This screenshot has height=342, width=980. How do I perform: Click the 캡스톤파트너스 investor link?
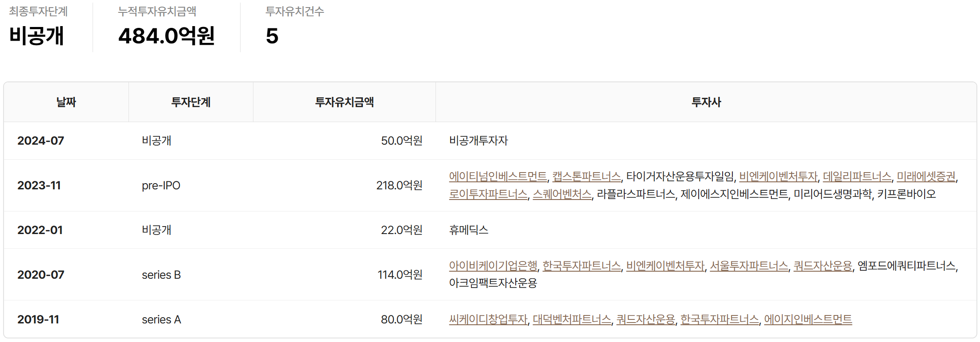pyautogui.click(x=587, y=177)
